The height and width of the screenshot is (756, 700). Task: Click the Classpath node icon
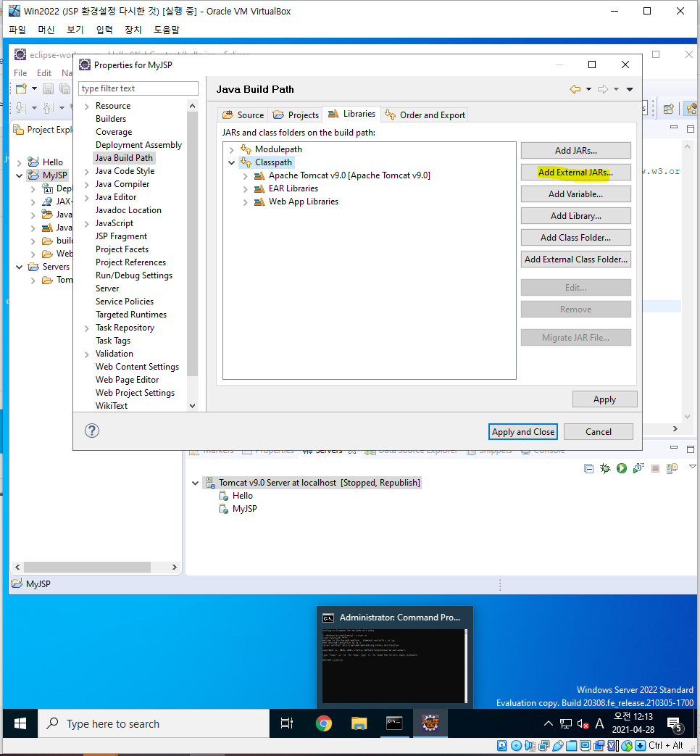[x=246, y=162]
